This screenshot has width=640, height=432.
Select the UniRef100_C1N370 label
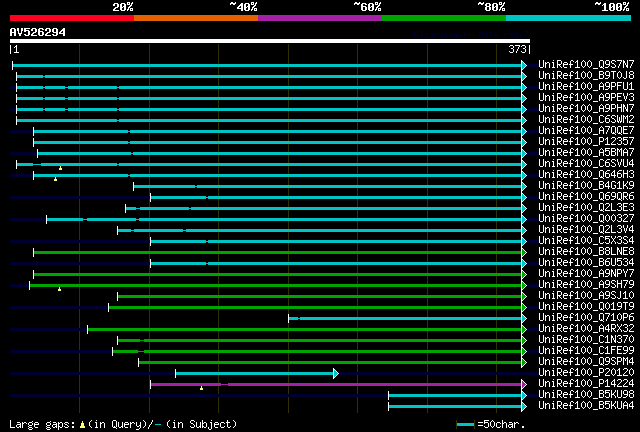586,340
